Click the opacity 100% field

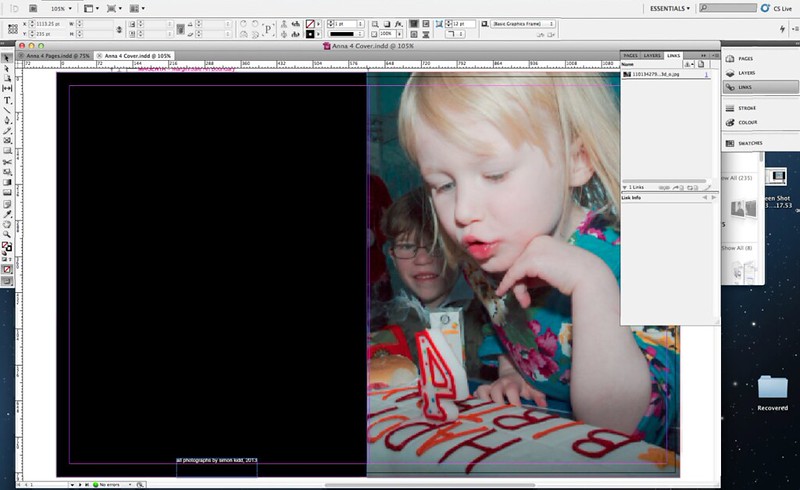388,34
